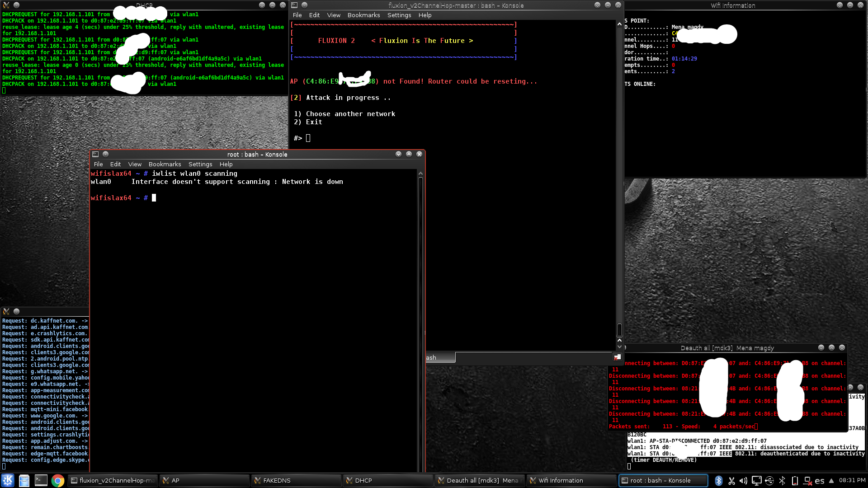Image resolution: width=868 pixels, height=488 pixels.
Task: Open the Klipper scissors clipboard icon
Action: point(731,481)
